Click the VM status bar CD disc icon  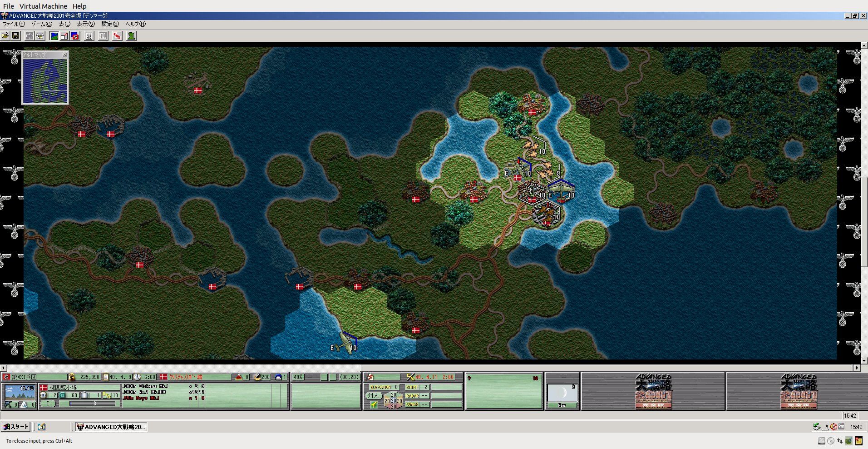[831, 441]
